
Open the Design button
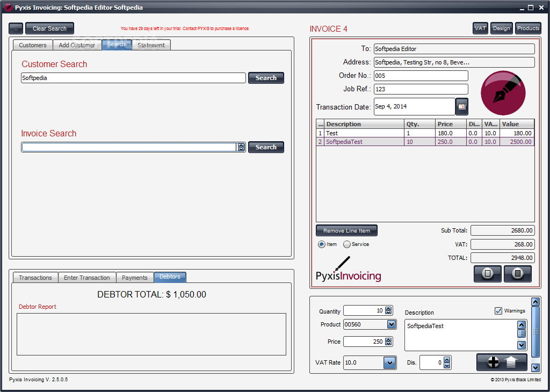coord(502,28)
